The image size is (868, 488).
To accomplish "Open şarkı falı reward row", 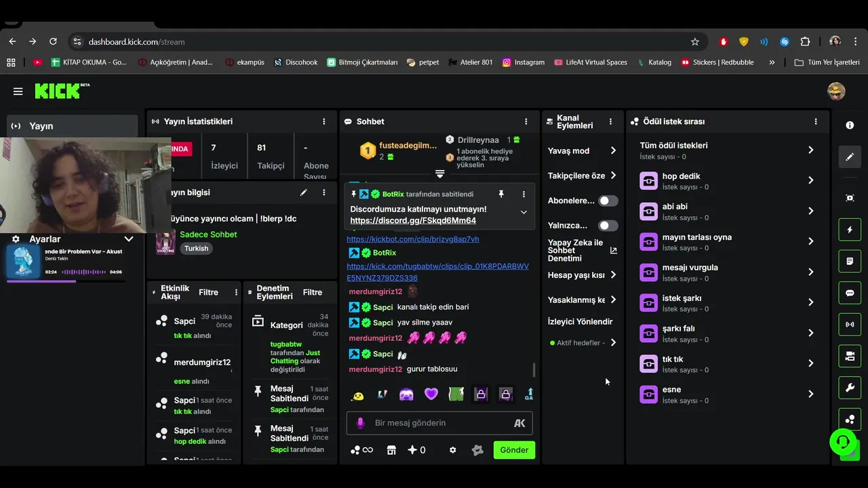I will tap(728, 333).
